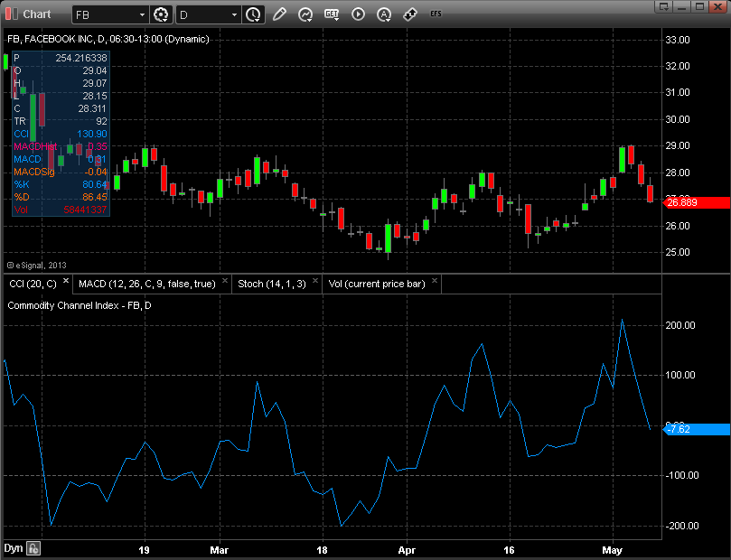
Task: Click the red 26.889 price marker
Action: [x=697, y=202]
